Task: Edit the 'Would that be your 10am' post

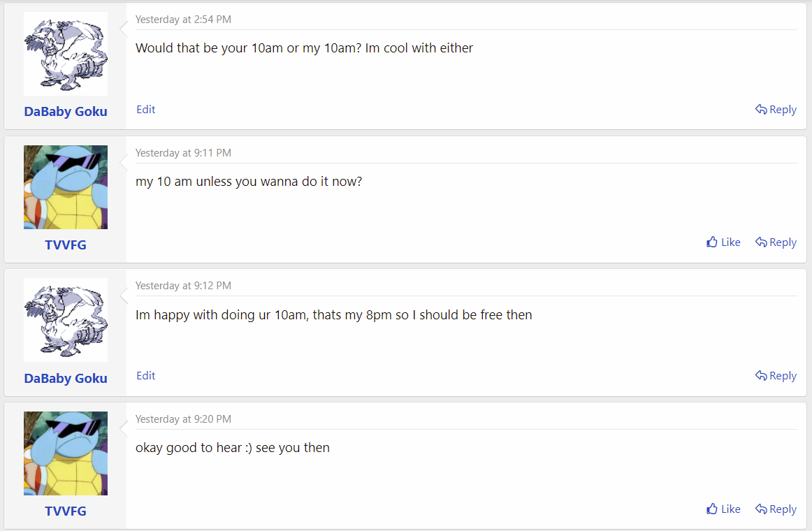Action: [x=145, y=109]
